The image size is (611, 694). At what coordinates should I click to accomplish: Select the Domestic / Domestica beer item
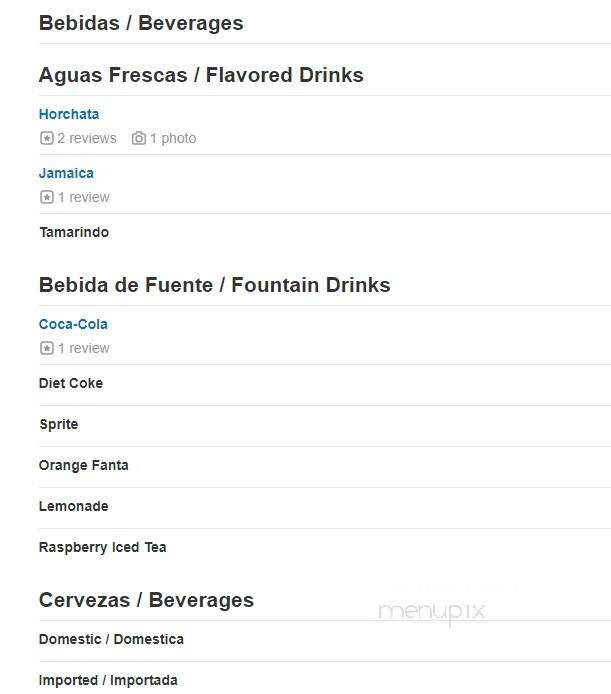[111, 639]
